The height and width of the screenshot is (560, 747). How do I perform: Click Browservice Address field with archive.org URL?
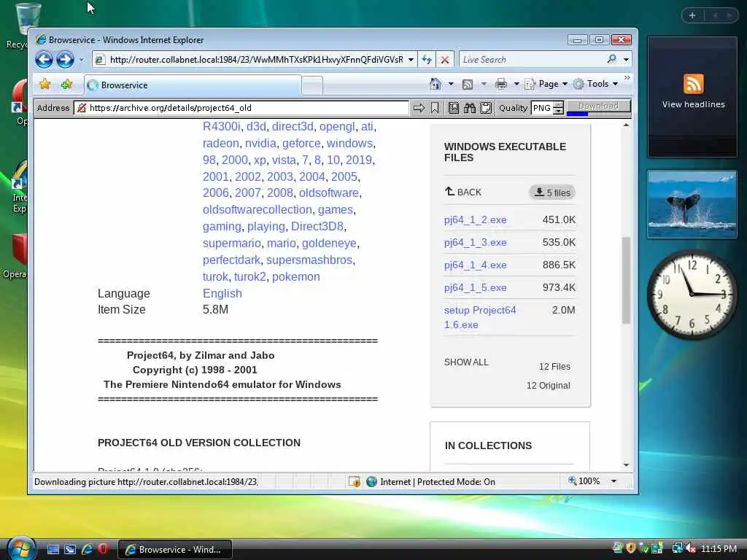coord(241,108)
